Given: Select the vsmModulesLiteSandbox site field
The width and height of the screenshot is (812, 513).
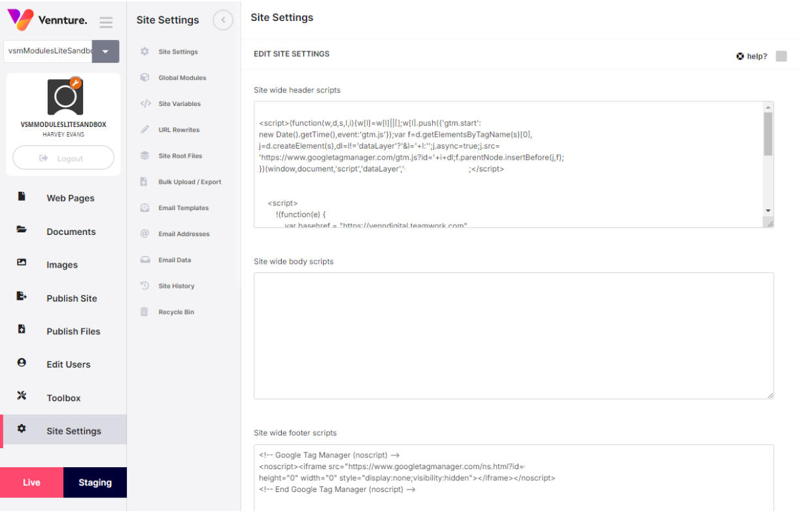Looking at the screenshot, I should pos(48,51).
